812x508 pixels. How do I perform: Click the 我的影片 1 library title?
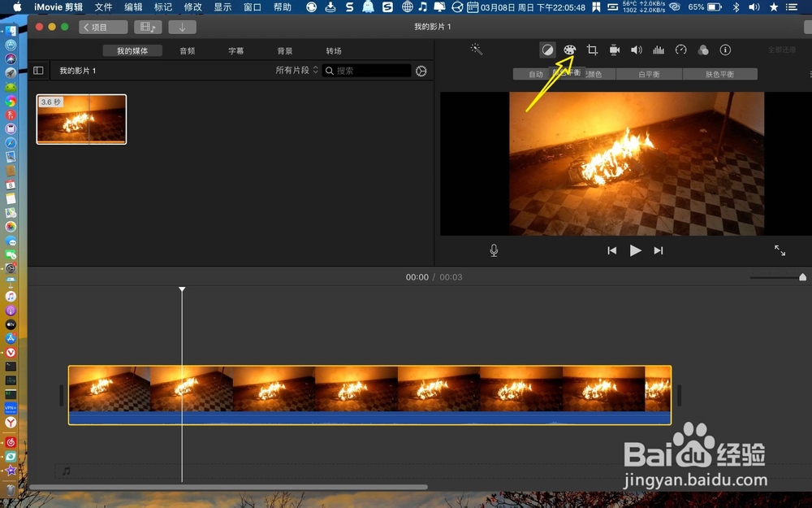coord(78,71)
